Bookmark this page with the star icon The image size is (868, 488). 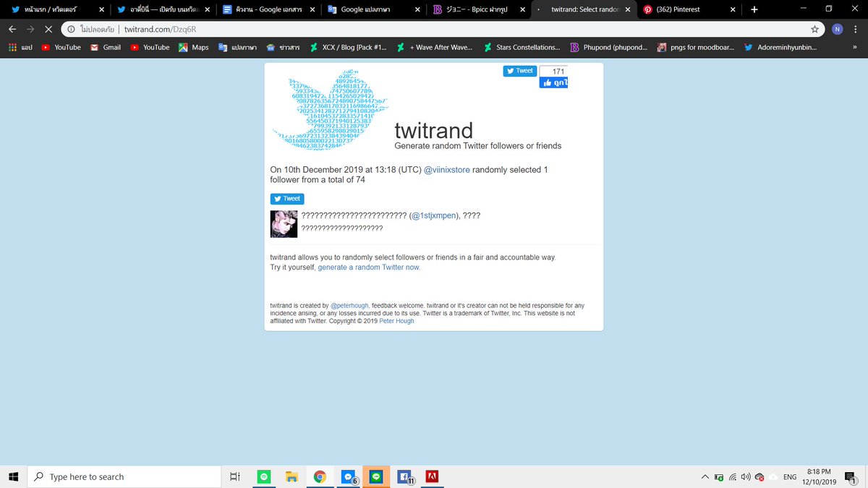tap(815, 30)
